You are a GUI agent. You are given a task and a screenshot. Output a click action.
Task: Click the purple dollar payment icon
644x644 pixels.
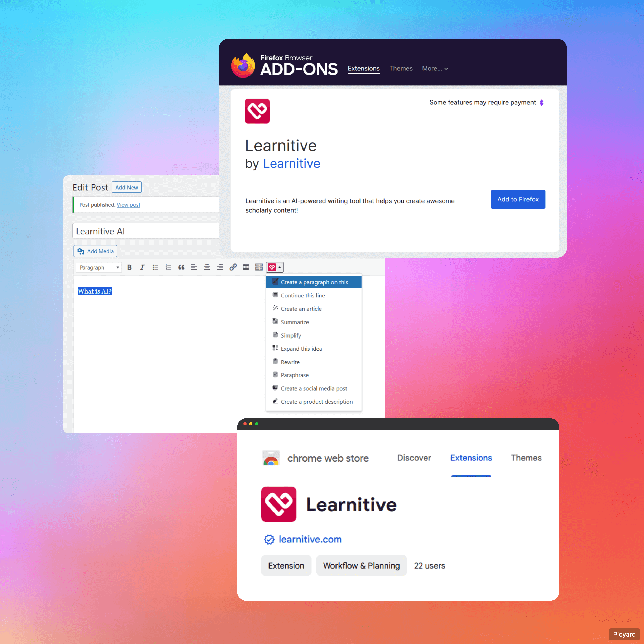pyautogui.click(x=542, y=103)
